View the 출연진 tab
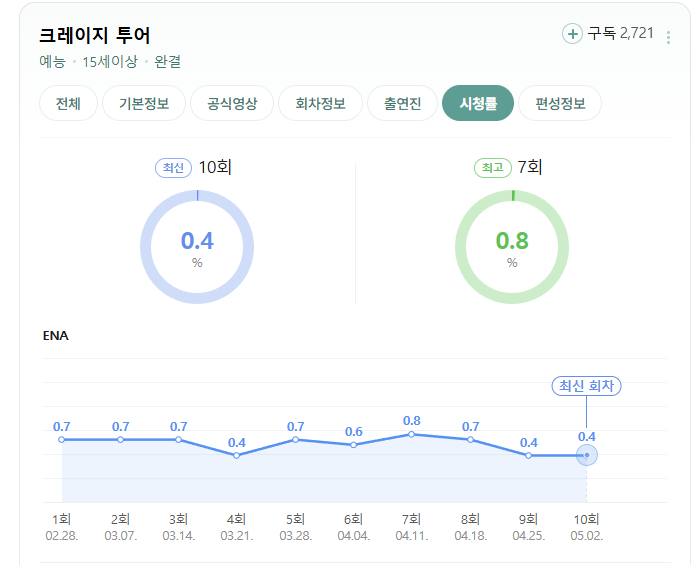Image resolution: width=698 pixels, height=565 pixels. [x=402, y=103]
